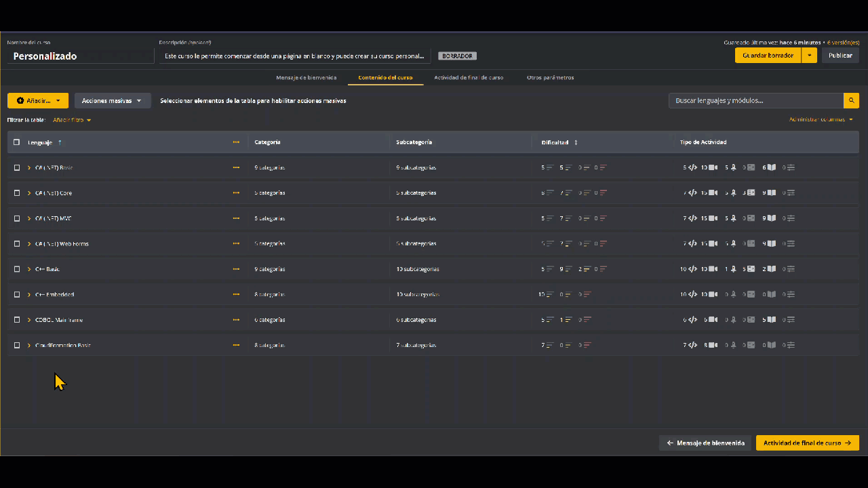Open three-dot options for C# (.NET) MVC row
Screen dimensions: 868x488
(x=236, y=218)
